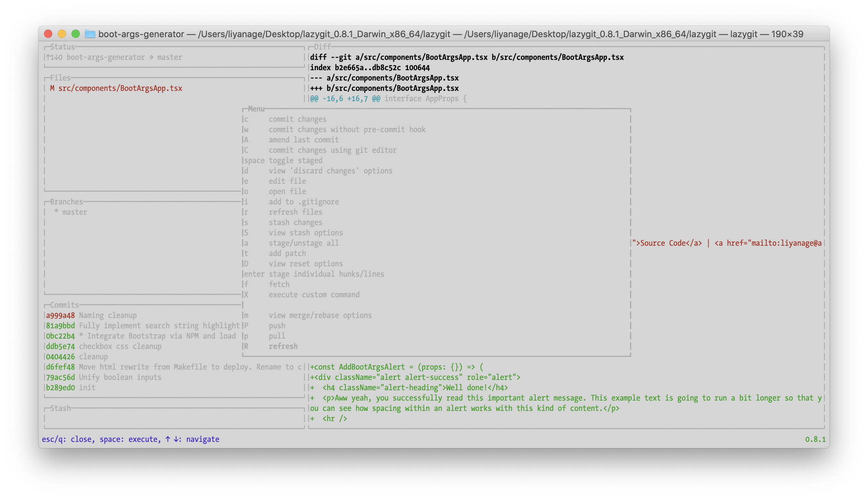868x499 pixels.
Task: Select commit ddb5e74 checkbox css cleanup
Action: pyautogui.click(x=104, y=346)
